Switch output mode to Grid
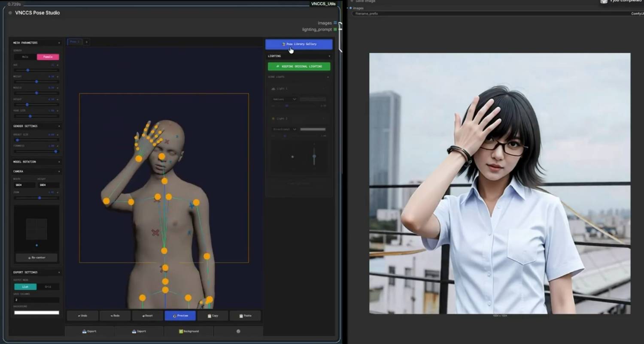 coord(48,287)
